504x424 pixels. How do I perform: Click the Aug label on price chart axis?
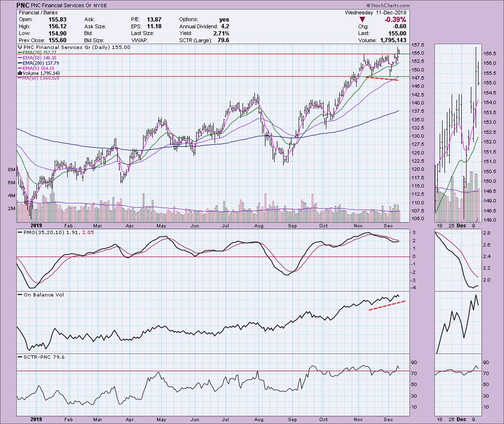pos(259,226)
